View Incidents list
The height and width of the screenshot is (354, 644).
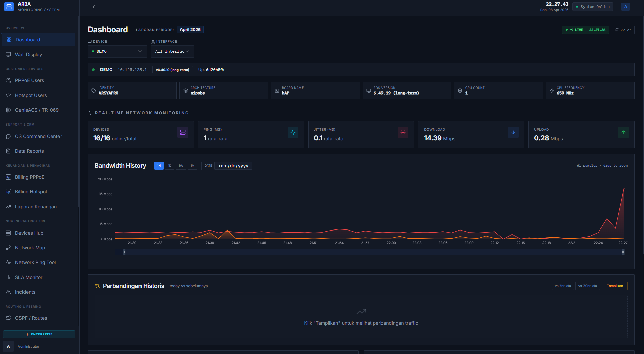(38, 292)
